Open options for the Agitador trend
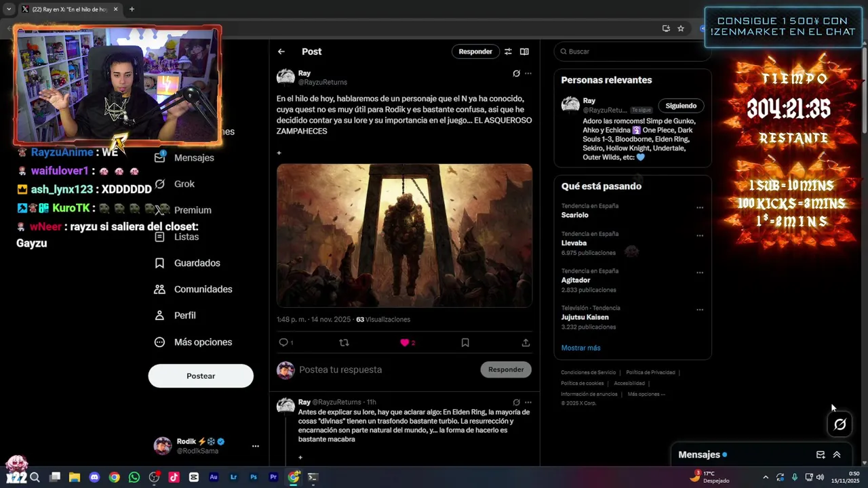 coord(700,273)
